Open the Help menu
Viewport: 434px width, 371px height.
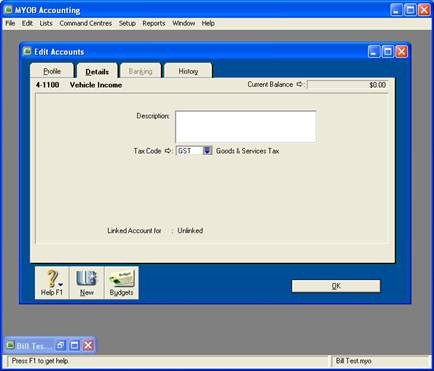pos(208,23)
